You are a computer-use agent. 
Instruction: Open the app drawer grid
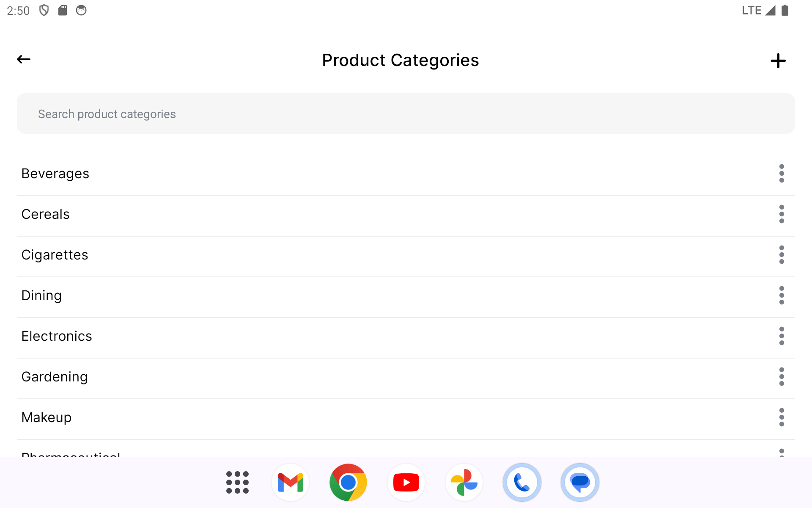[x=237, y=482]
